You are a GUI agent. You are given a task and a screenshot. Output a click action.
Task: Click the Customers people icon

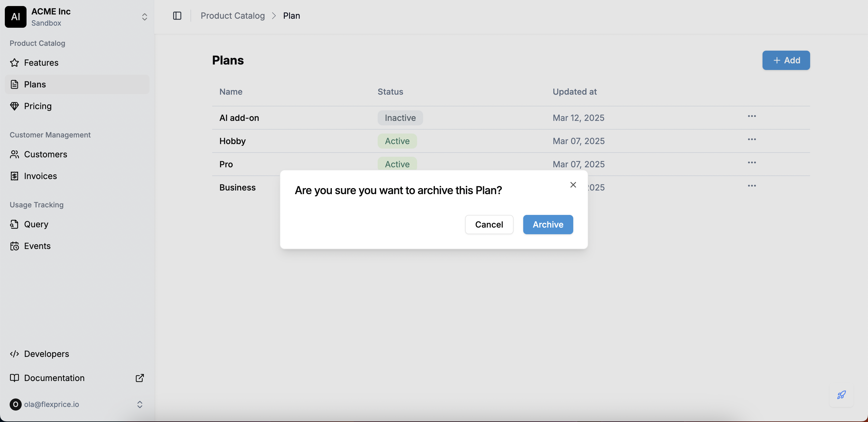click(x=14, y=154)
